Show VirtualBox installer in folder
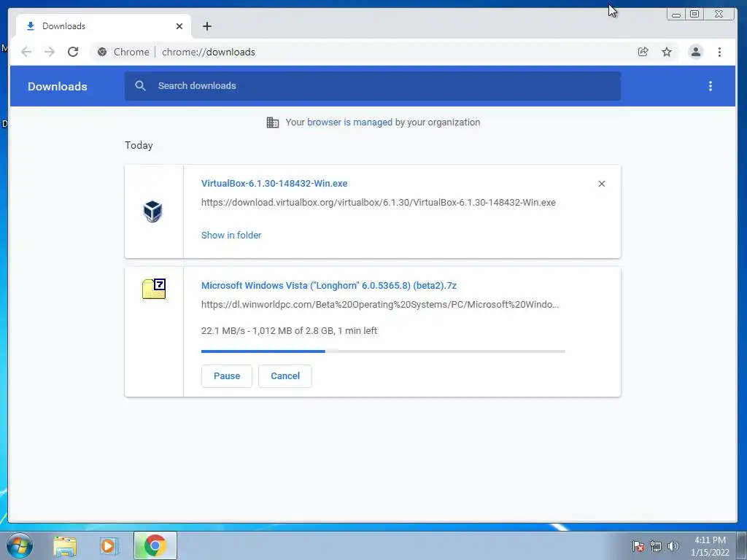The width and height of the screenshot is (747, 560). 231,236
